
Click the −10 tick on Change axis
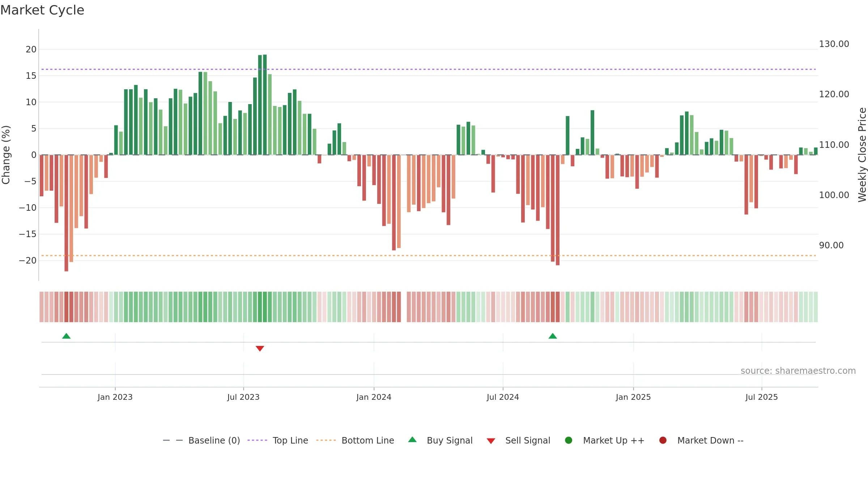(x=28, y=208)
